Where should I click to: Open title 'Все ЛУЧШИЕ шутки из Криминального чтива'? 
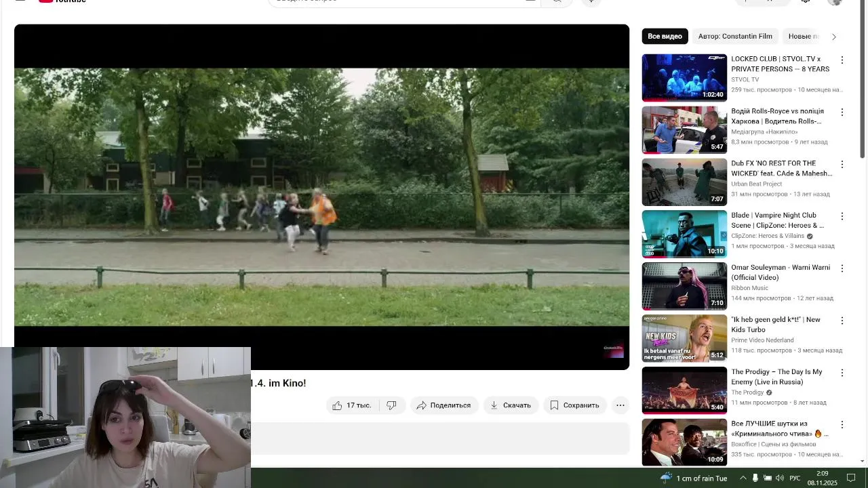pyautogui.click(x=780, y=428)
